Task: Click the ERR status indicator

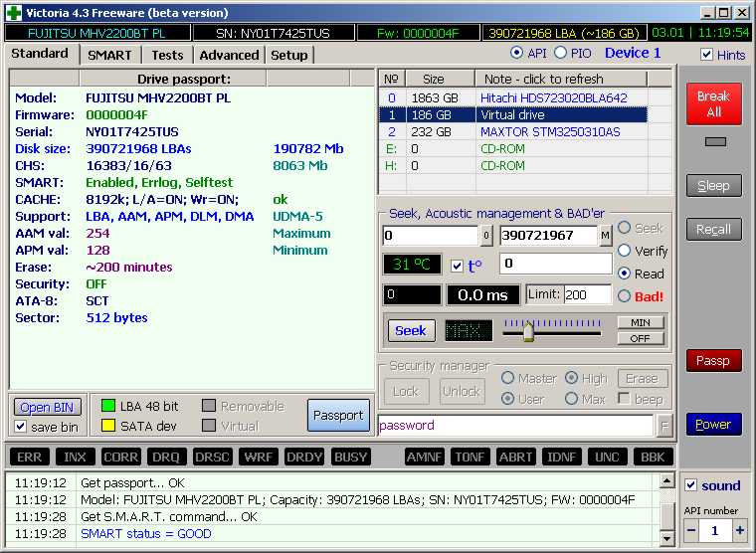Action: pyautogui.click(x=30, y=458)
